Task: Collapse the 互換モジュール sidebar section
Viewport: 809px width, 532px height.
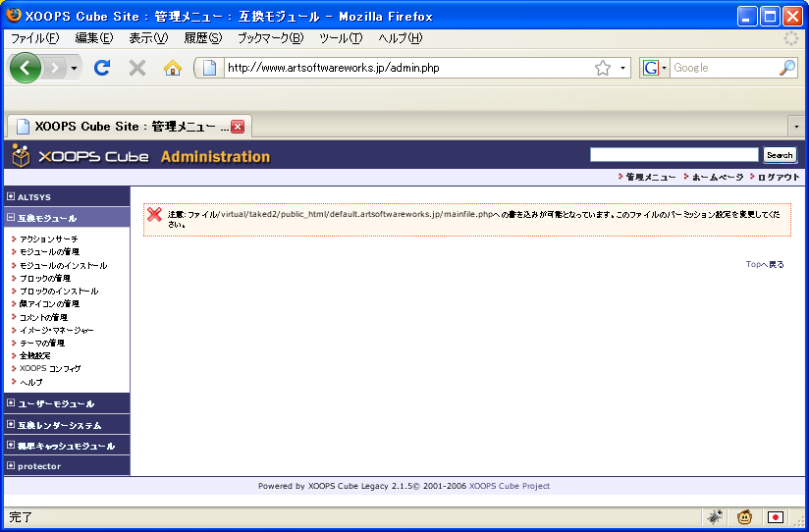Action: point(11,218)
